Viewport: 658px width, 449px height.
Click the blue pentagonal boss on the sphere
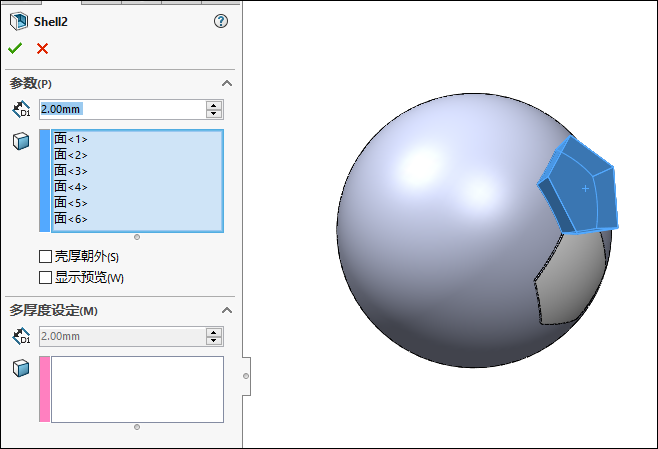581,187
